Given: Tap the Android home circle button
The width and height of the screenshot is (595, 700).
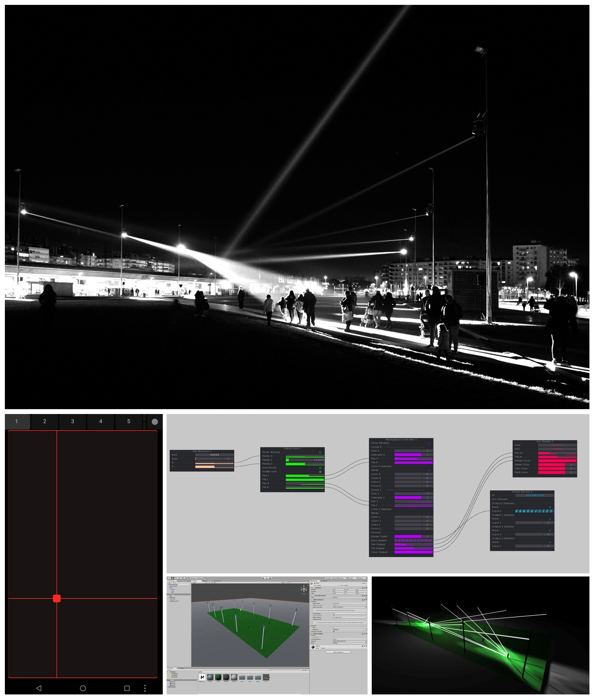Looking at the screenshot, I should (83, 688).
